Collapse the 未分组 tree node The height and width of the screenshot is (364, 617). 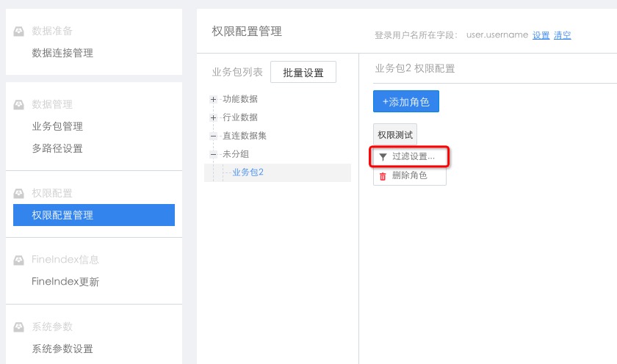click(x=214, y=154)
